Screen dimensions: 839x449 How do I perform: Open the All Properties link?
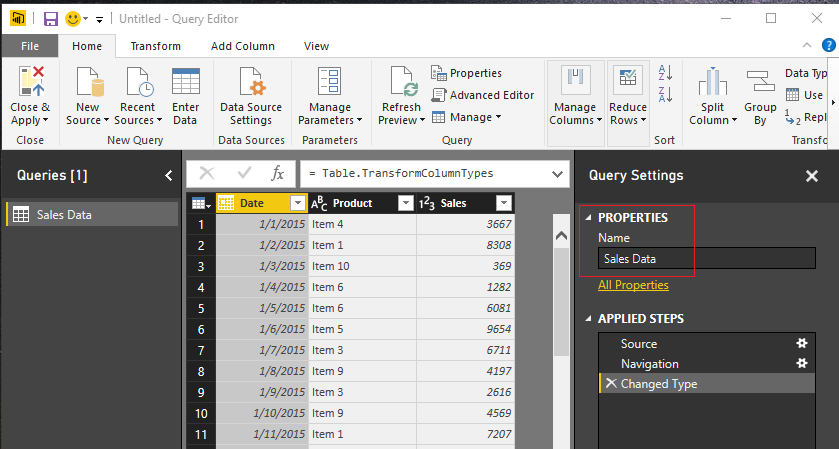point(633,285)
